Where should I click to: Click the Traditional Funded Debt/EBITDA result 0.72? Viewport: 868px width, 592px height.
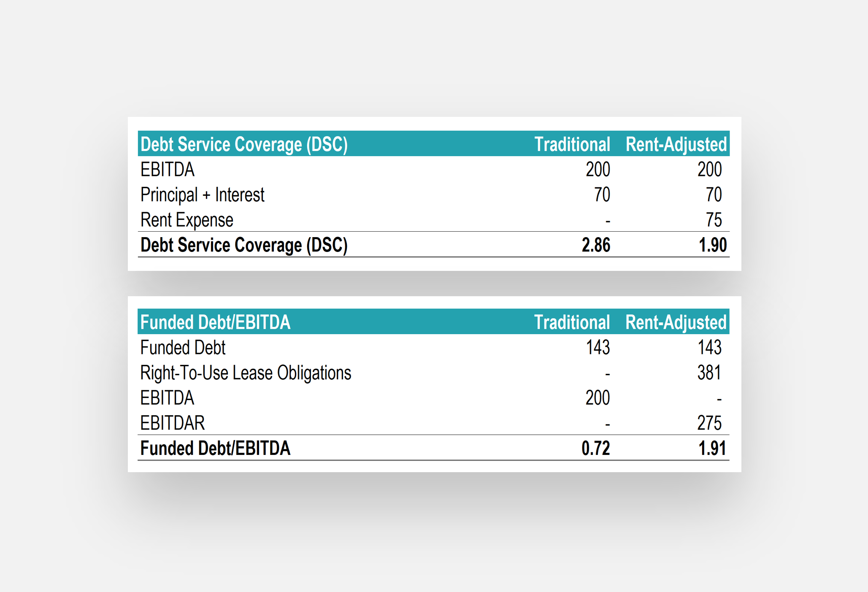click(595, 449)
